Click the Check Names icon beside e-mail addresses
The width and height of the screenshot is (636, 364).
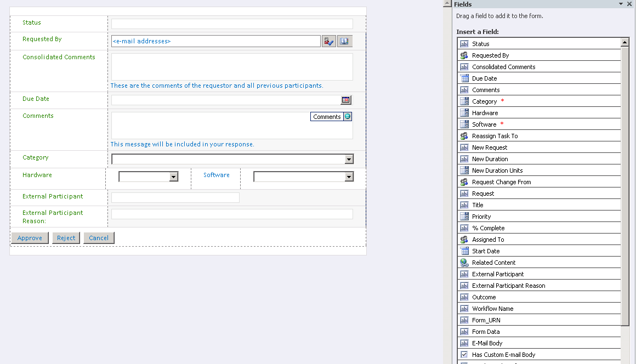click(328, 41)
